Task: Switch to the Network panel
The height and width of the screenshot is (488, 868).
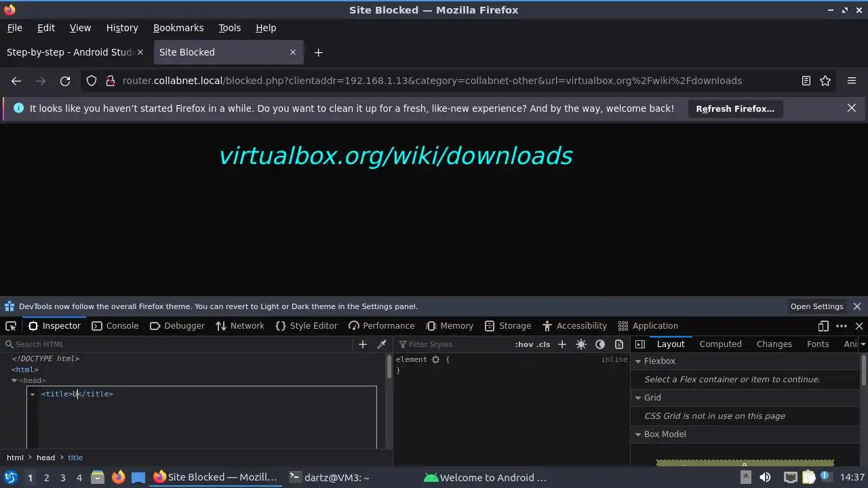Action: [x=240, y=326]
